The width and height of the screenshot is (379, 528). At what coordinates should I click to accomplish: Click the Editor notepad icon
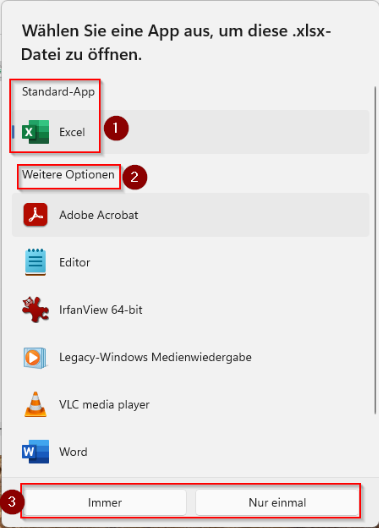coord(35,262)
